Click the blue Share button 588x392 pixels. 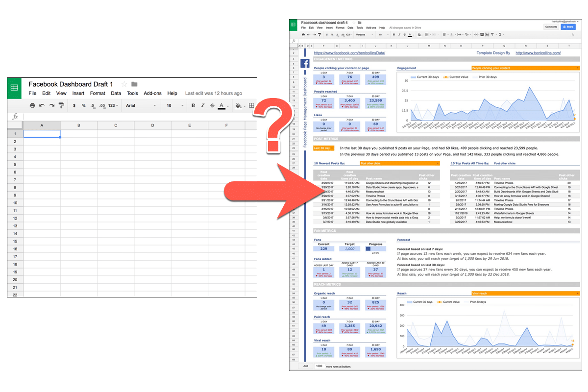(x=568, y=27)
